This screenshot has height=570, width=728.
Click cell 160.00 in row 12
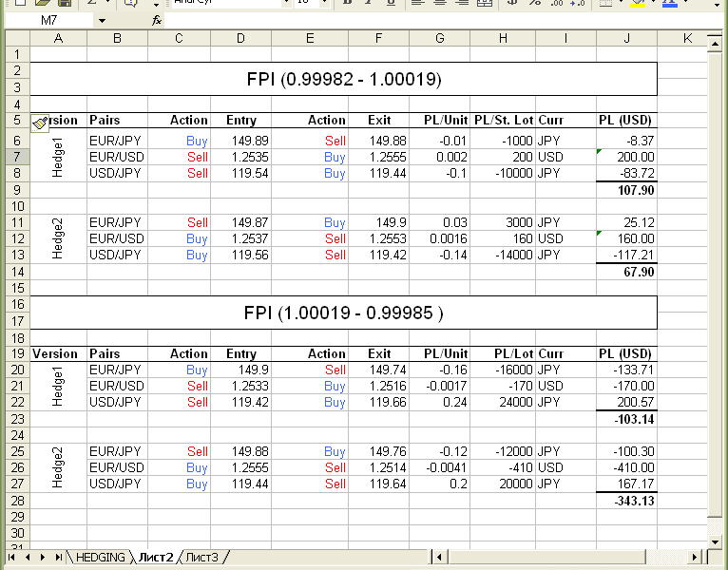pyautogui.click(x=627, y=238)
